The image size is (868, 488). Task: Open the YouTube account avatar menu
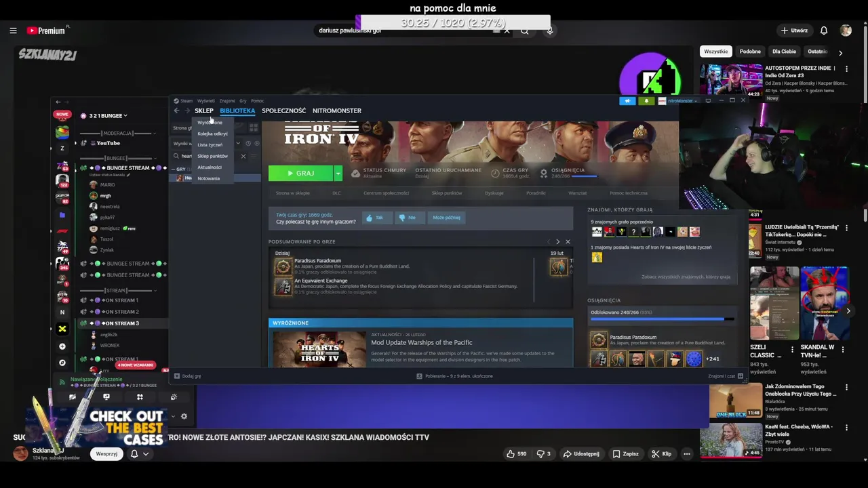[846, 30]
